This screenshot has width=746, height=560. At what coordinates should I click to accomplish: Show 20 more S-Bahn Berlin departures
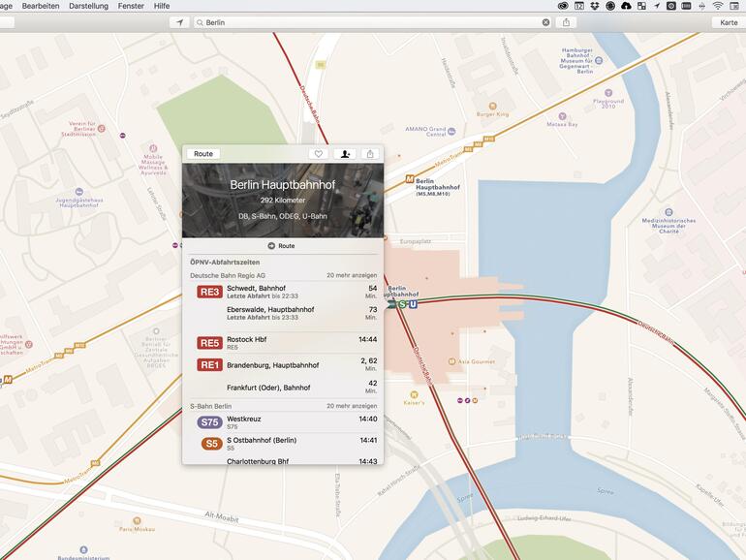(x=352, y=406)
